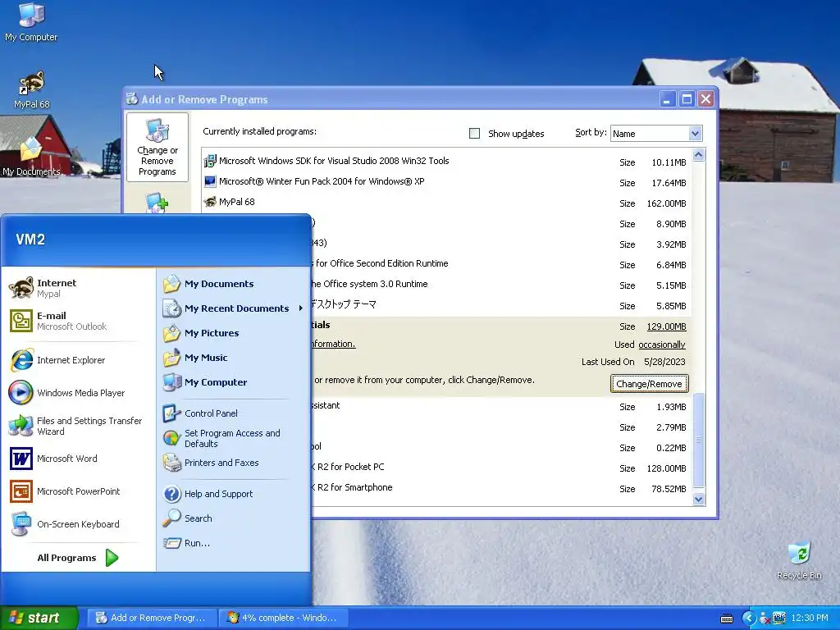Open the Run... dialog

(233, 543)
